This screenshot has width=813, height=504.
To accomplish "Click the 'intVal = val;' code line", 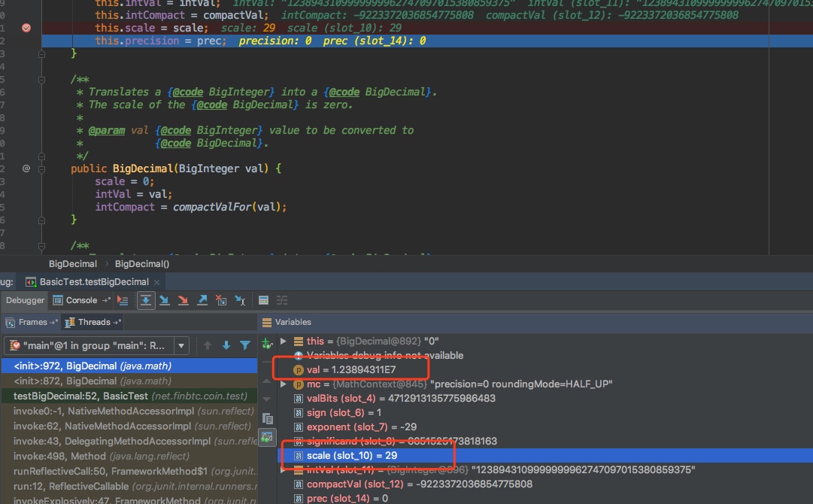I will click(x=133, y=194).
